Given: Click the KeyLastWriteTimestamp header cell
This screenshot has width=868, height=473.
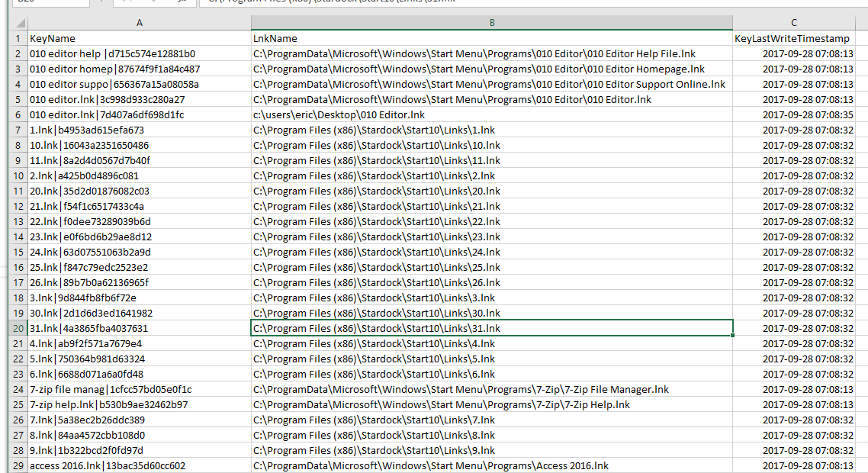Looking at the screenshot, I should (x=794, y=38).
